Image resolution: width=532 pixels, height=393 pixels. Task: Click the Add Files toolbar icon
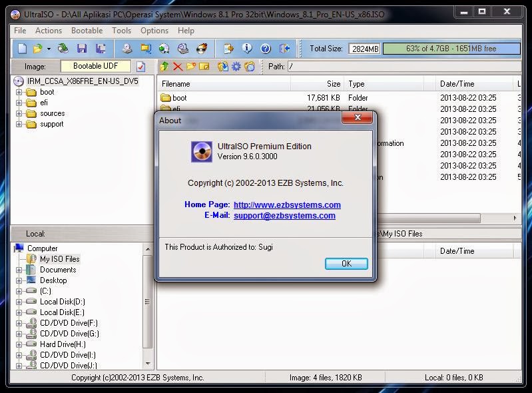tap(228, 49)
